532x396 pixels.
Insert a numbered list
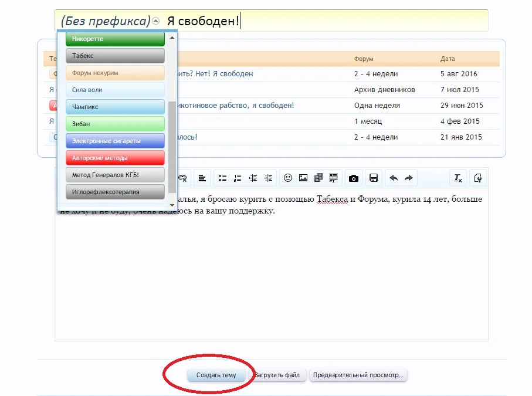pos(237,178)
